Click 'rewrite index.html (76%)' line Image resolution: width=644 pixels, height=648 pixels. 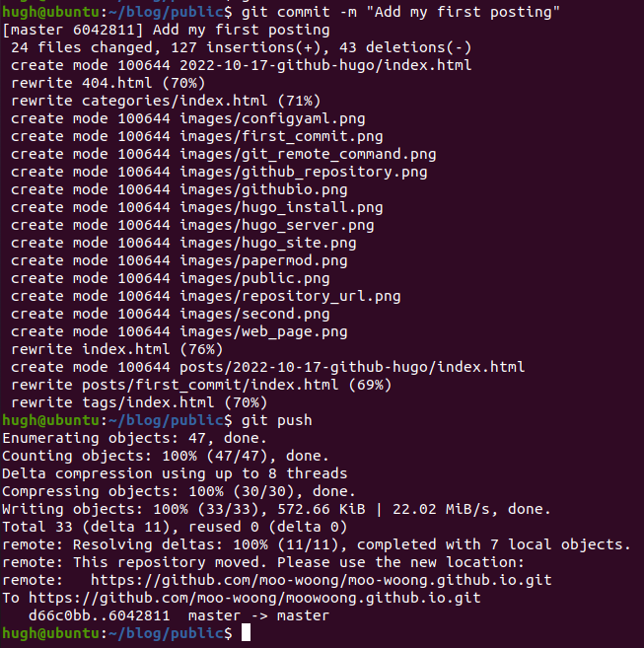click(117, 349)
